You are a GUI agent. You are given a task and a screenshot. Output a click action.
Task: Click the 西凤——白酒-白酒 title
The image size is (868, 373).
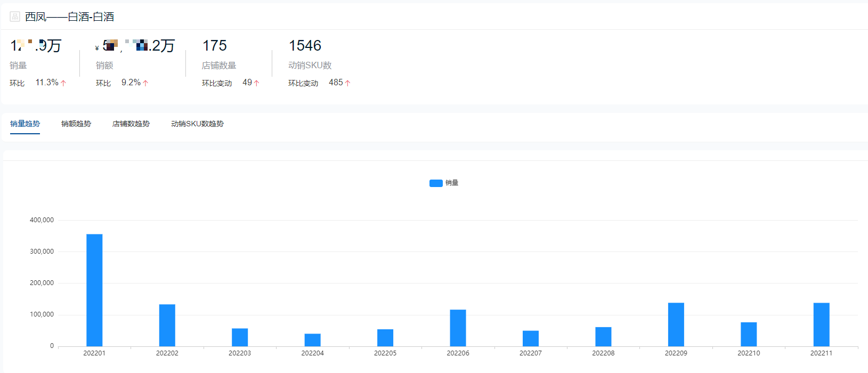pyautogui.click(x=69, y=17)
